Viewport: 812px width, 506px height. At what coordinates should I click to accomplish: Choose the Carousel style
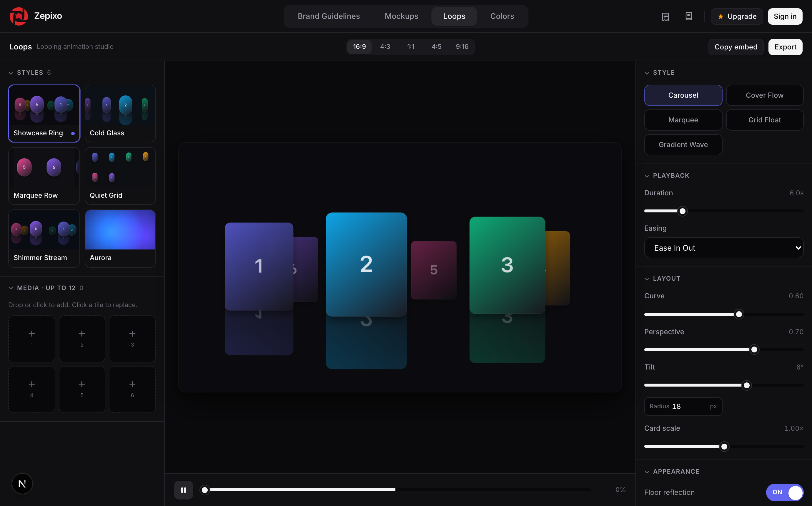tap(683, 95)
